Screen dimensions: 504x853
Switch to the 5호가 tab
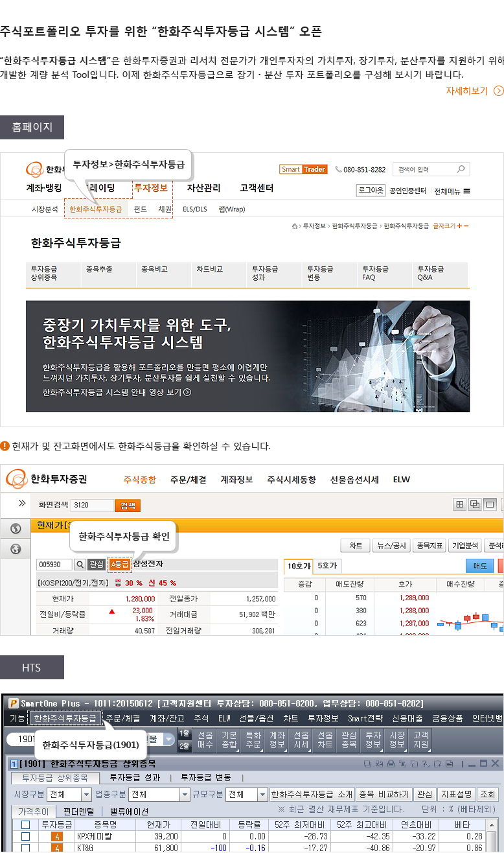[327, 566]
